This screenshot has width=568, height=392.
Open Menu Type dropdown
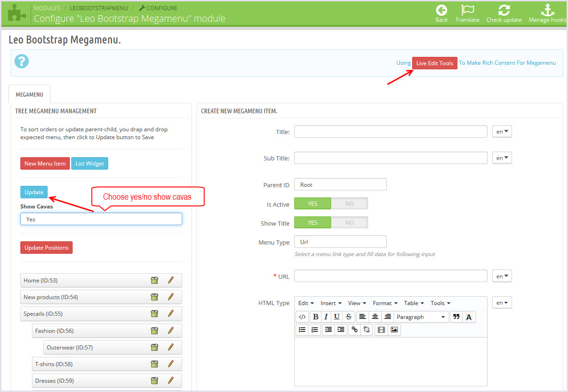340,242
